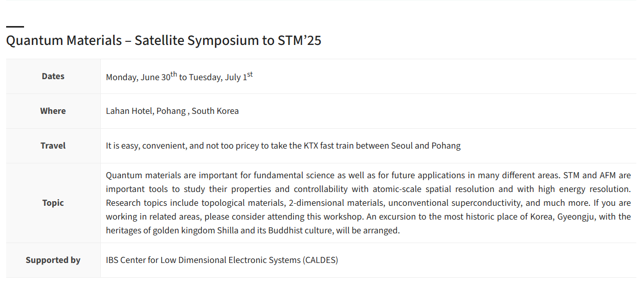Click the words South Korea
Viewport: 644px width, 288px height.
coord(215,111)
